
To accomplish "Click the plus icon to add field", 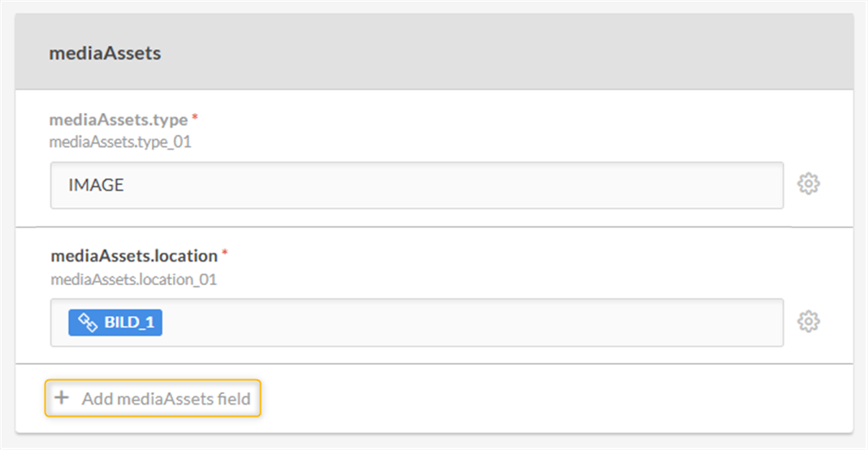I will pos(61,398).
